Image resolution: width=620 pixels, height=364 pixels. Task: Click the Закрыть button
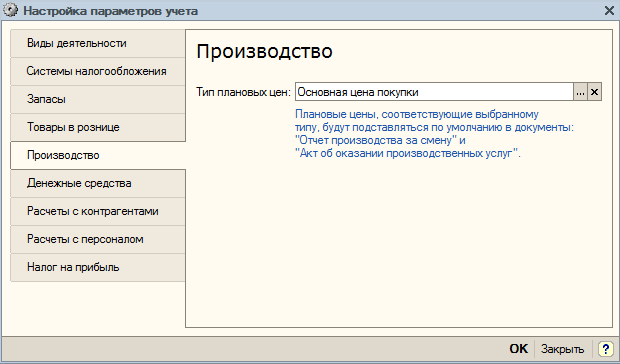562,349
